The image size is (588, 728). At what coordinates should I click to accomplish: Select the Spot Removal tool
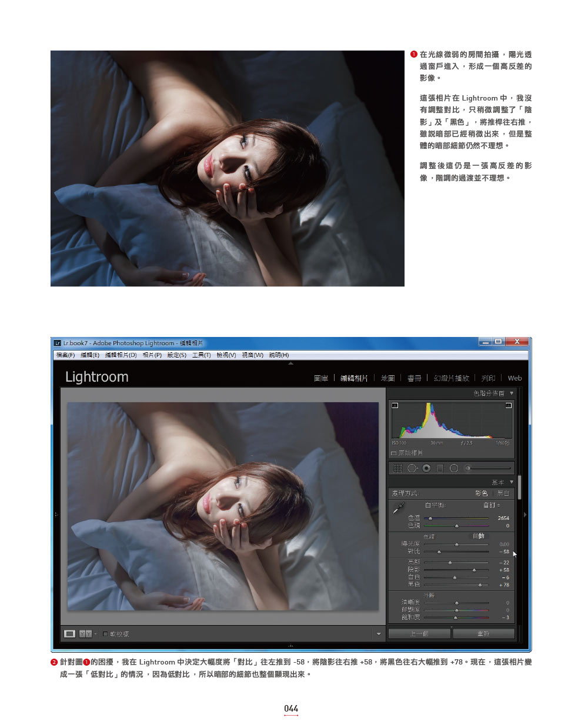[412, 468]
